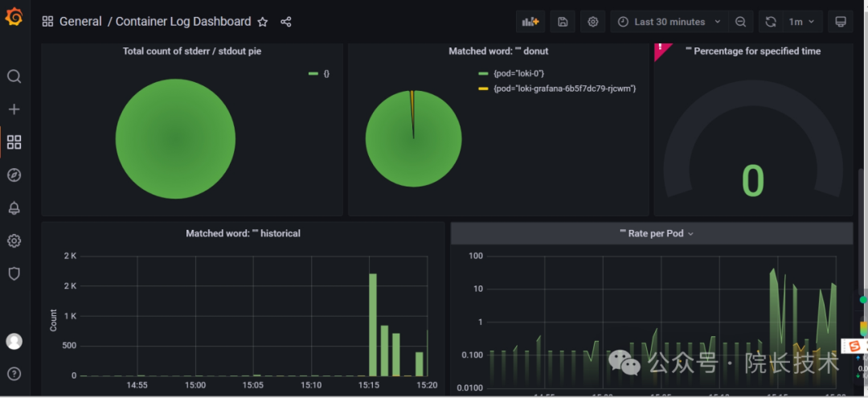The width and height of the screenshot is (868, 398).
Task: Click the 0.100 value on Rate axis
Action: pyautogui.click(x=473, y=355)
